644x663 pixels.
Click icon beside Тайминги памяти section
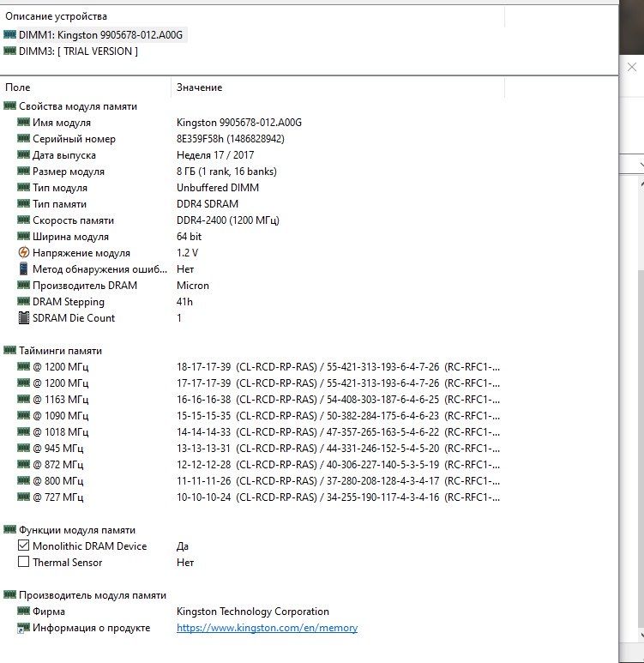click(x=9, y=350)
